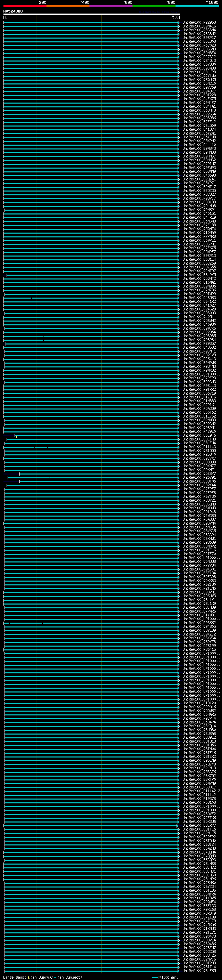
Task: Click the =100char scale legend
Action: (165, 977)
